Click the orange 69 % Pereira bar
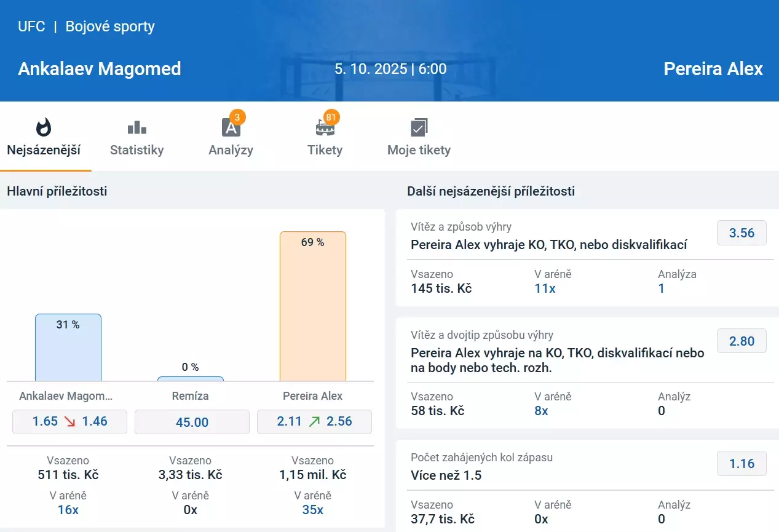The image size is (779, 532). pyautogui.click(x=313, y=306)
